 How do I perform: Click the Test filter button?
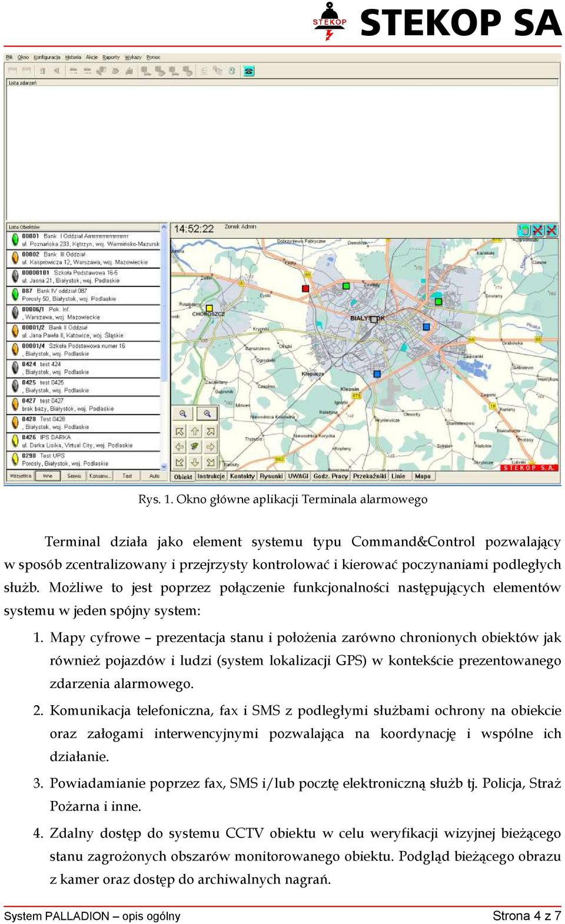[x=127, y=476]
